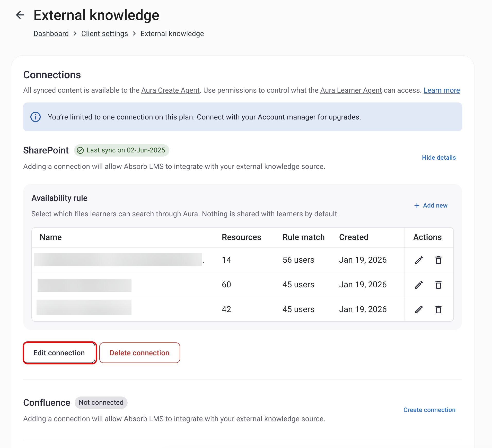Click the Learn more link
The image size is (492, 448).
[x=442, y=90]
